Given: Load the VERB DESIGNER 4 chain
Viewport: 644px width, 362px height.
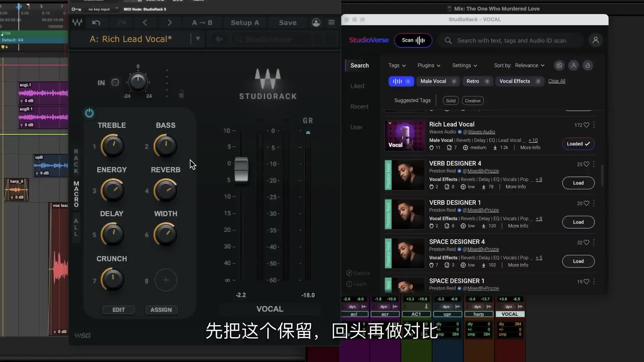Looking at the screenshot, I should 578,183.
